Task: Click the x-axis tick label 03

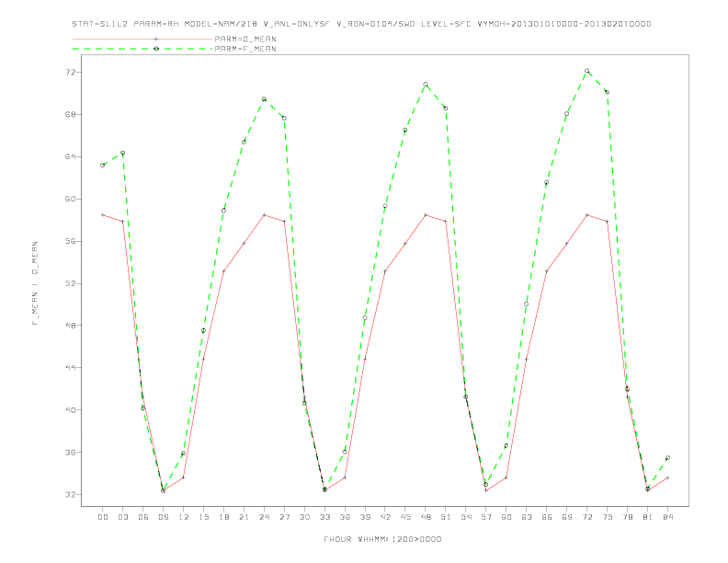Action: click(x=123, y=517)
